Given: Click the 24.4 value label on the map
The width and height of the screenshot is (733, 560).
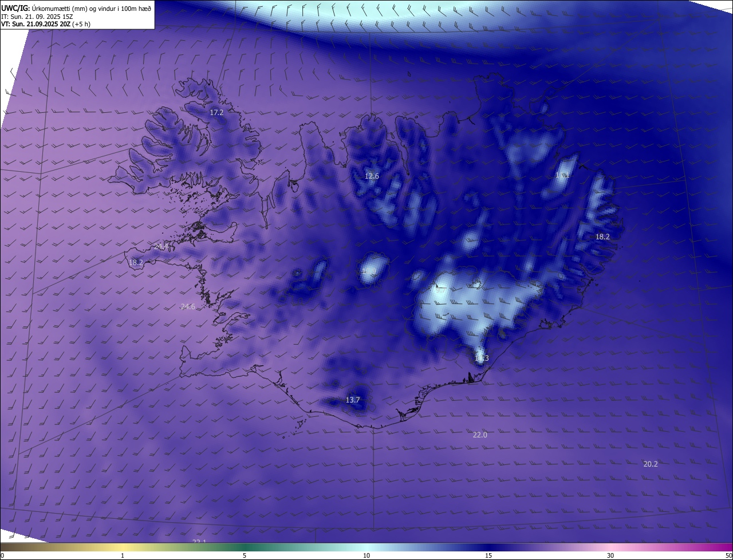Looking at the screenshot, I should [x=161, y=246].
